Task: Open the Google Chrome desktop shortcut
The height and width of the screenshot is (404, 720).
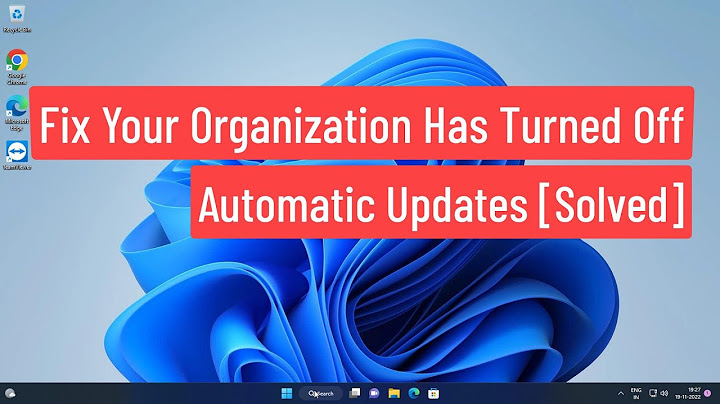Action: click(17, 67)
